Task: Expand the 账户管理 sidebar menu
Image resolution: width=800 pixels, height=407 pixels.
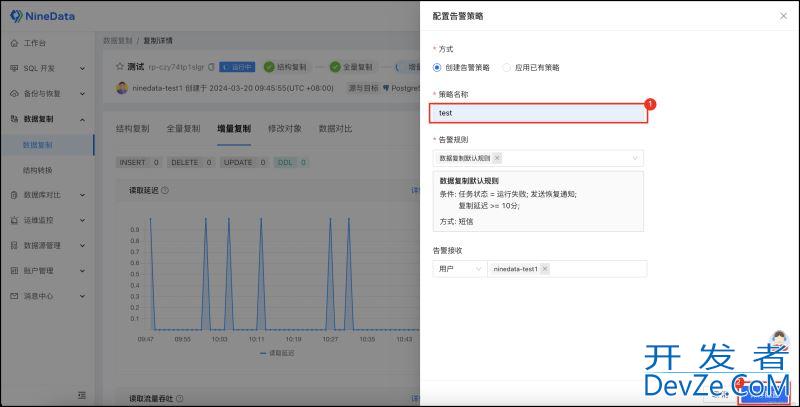Action: (x=82, y=271)
